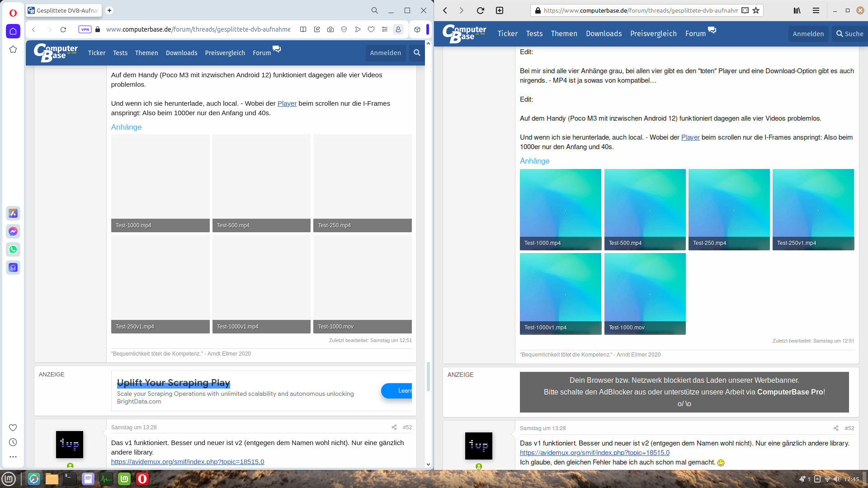Open avidemux.org link in Firefox window
Image resolution: width=868 pixels, height=488 pixels.
(594, 453)
